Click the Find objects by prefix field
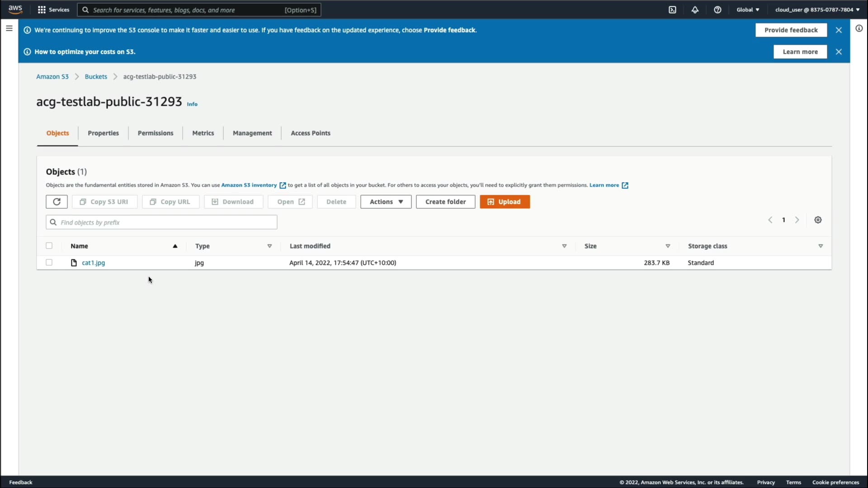 (x=161, y=222)
